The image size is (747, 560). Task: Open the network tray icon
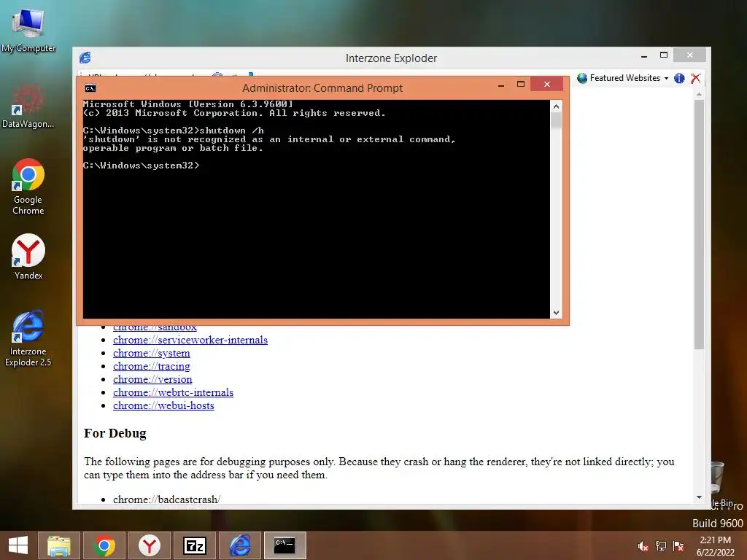point(661,546)
